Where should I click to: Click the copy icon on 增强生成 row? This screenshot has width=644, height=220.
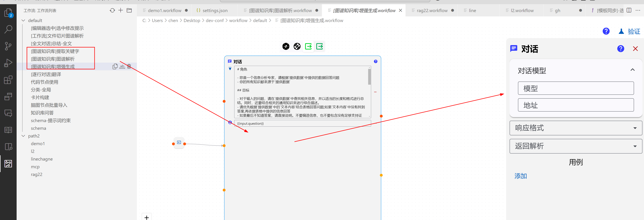115,66
